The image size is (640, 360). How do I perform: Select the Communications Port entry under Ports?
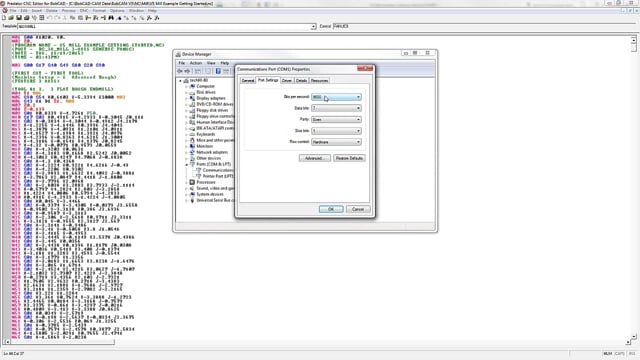pyautogui.click(x=218, y=170)
